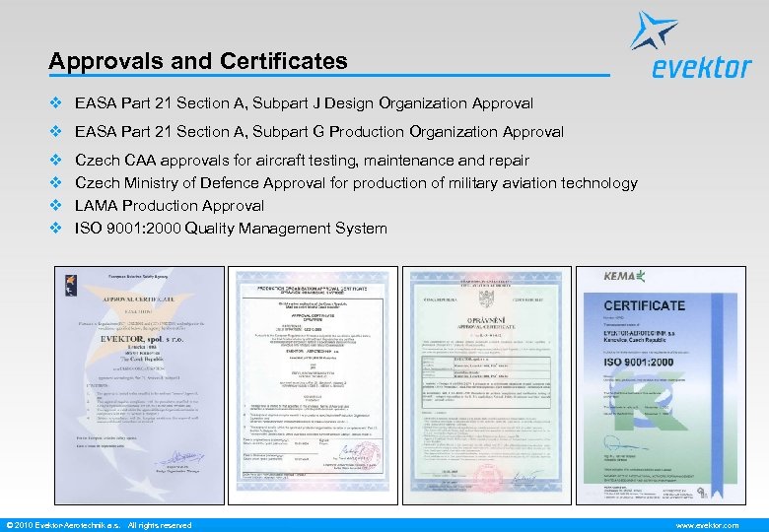Image resolution: width=769 pixels, height=532 pixels.
Task: Select the Subpart G Production Organization Approval line
Action: [x=319, y=132]
